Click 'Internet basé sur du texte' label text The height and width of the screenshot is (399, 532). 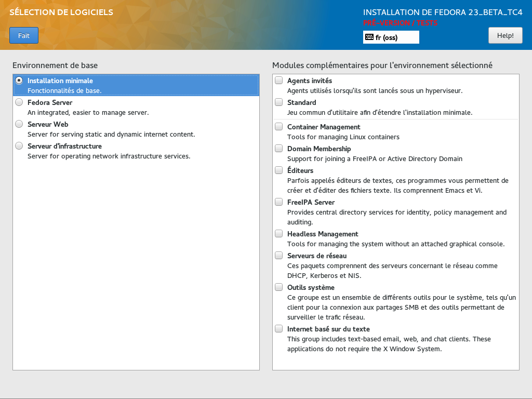(x=328, y=329)
